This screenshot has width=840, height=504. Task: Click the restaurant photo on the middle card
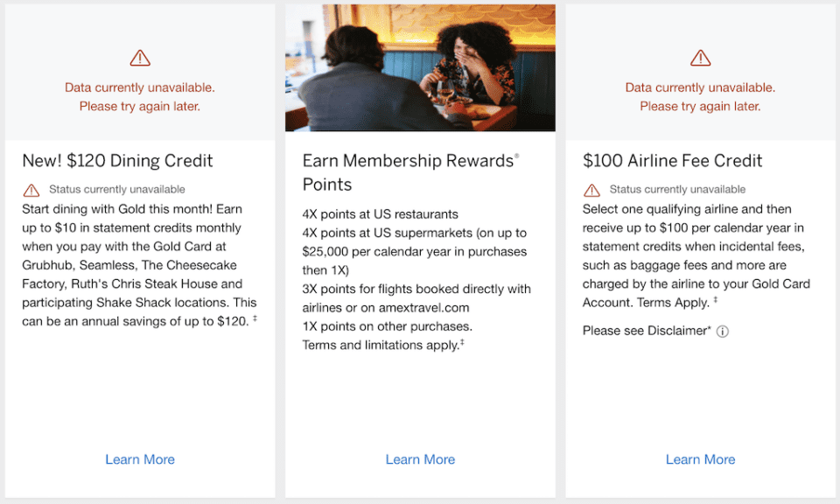(x=420, y=67)
